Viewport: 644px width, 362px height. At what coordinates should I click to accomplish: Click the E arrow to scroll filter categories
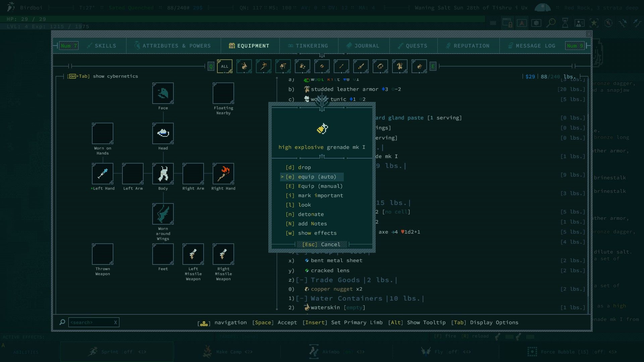point(433,66)
